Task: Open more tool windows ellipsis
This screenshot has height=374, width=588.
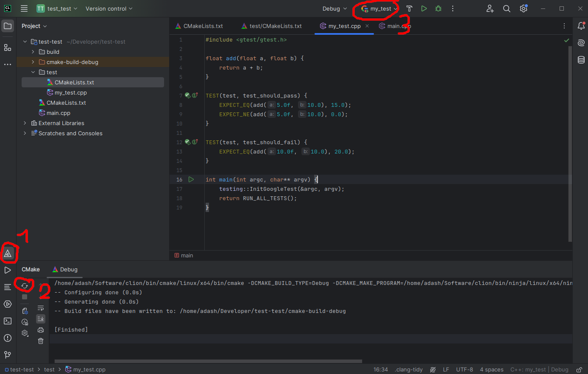Action: (8, 64)
